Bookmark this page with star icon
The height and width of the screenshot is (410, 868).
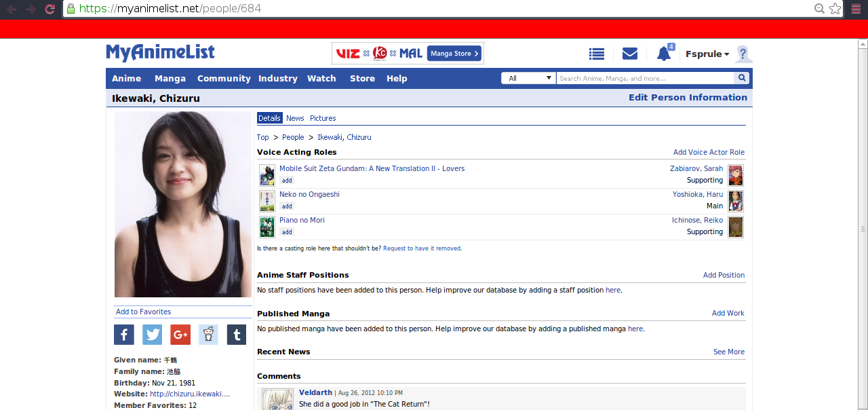[x=835, y=9]
